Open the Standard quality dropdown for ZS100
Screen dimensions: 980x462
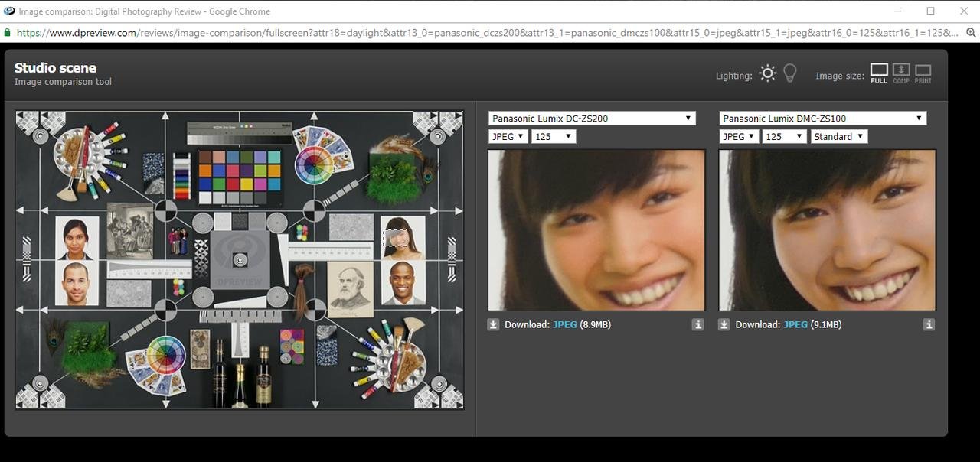click(838, 136)
